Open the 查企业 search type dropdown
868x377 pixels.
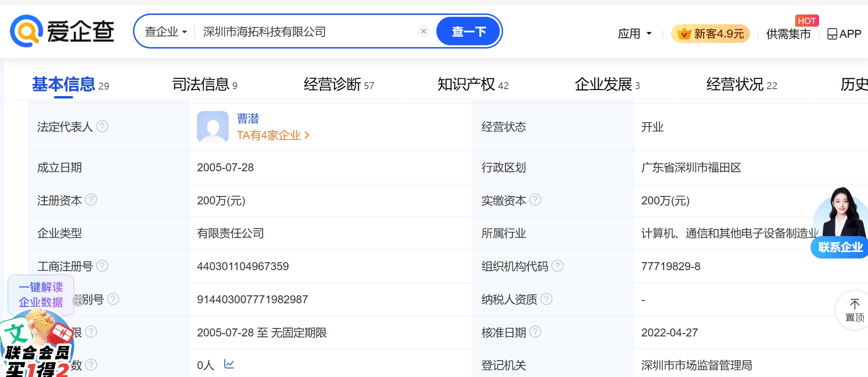[x=166, y=32]
